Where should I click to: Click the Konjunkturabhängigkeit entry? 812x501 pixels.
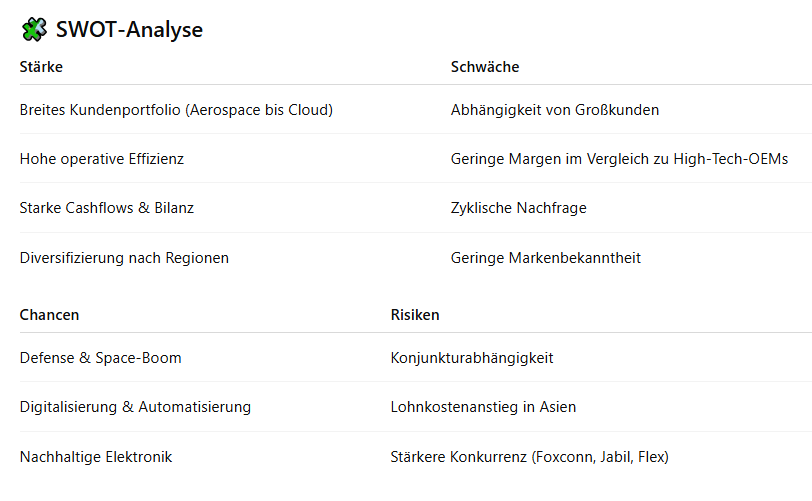[472, 358]
